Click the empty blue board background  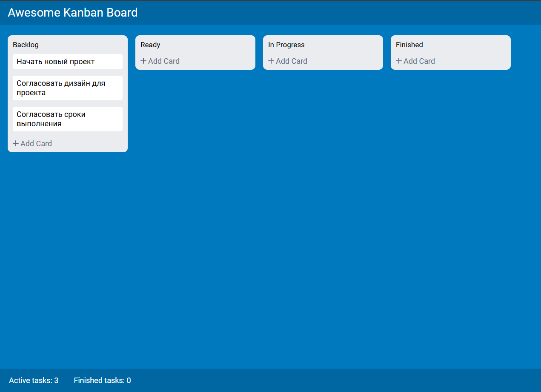pos(298,234)
